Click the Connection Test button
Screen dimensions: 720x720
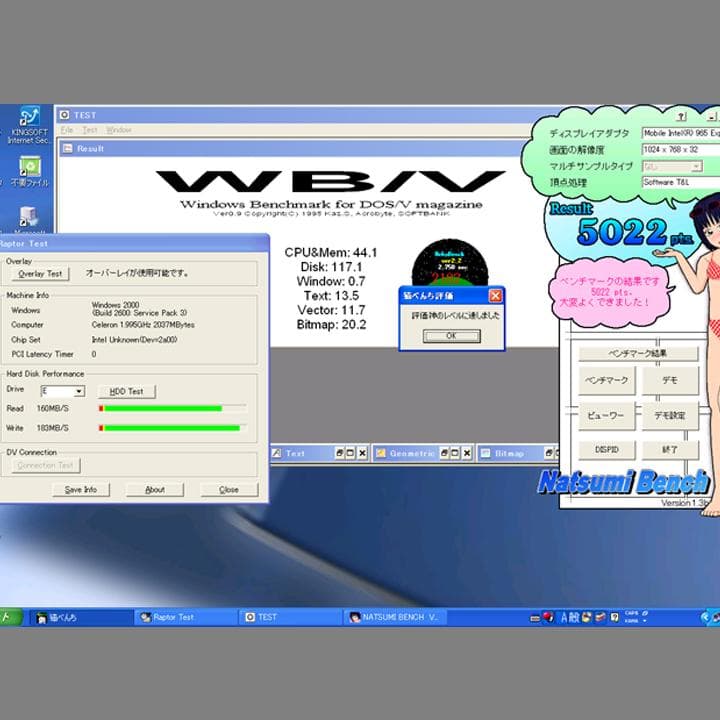pos(45,465)
